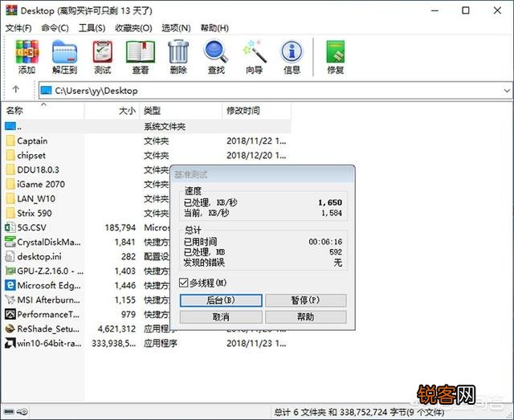
Task: Sort by the 修改时间 column header
Action: click(x=256, y=111)
